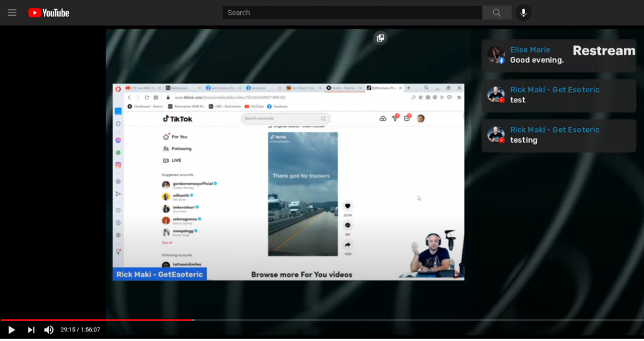The width and height of the screenshot is (644, 341).
Task: Open settings gear in Opera sidebar
Action: tap(118, 235)
